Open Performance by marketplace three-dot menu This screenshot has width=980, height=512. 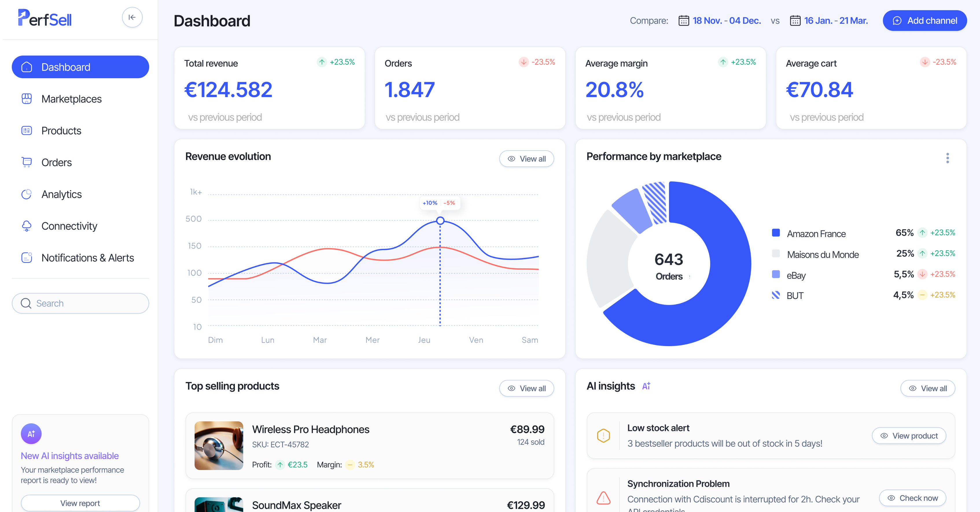[947, 158]
